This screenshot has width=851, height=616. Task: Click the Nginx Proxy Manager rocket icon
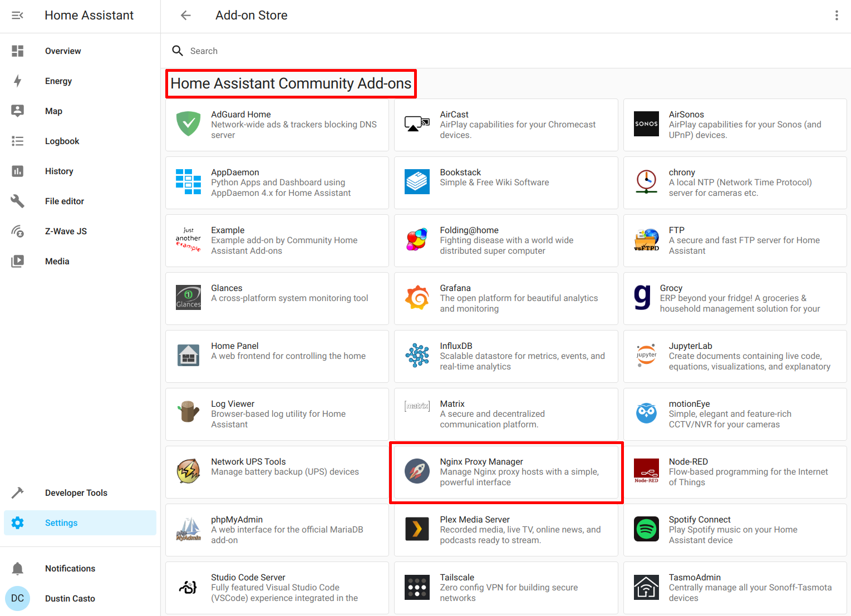point(417,472)
